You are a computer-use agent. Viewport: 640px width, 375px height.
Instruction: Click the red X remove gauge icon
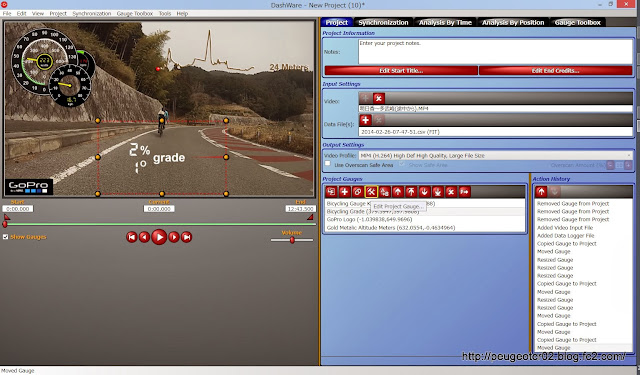(x=451, y=192)
